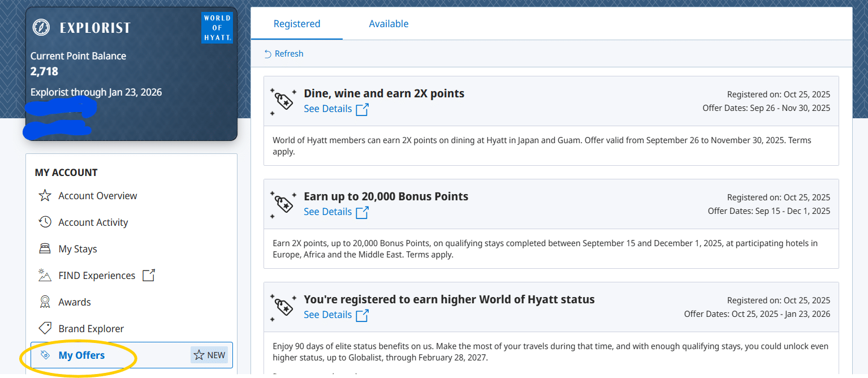The image size is (868, 378).
Task: Click the Account Activity clock icon
Action: click(45, 222)
